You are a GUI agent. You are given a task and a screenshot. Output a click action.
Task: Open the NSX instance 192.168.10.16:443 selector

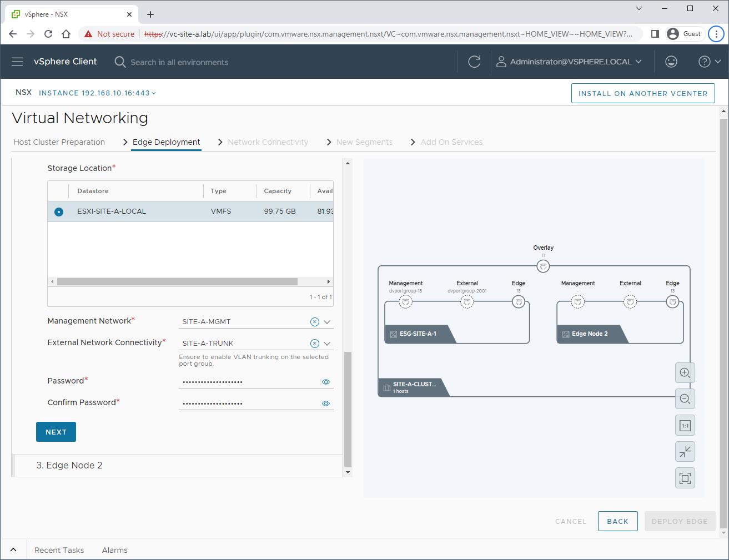[x=97, y=93]
